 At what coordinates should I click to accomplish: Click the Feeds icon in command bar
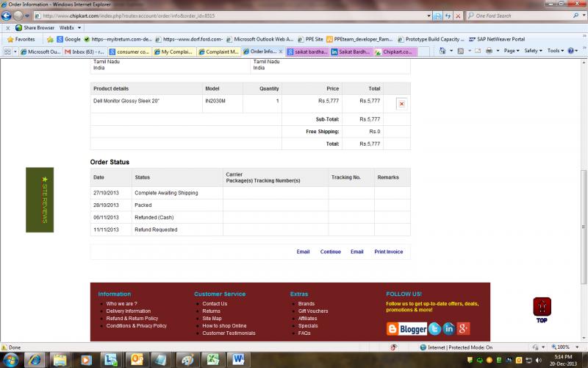pos(461,51)
